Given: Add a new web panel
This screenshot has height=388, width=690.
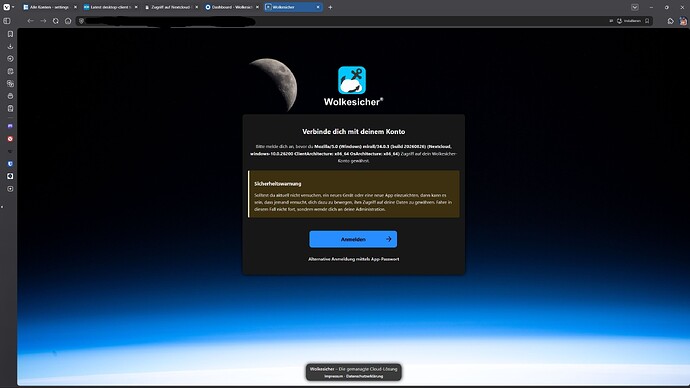Looking at the screenshot, I should (10, 189).
